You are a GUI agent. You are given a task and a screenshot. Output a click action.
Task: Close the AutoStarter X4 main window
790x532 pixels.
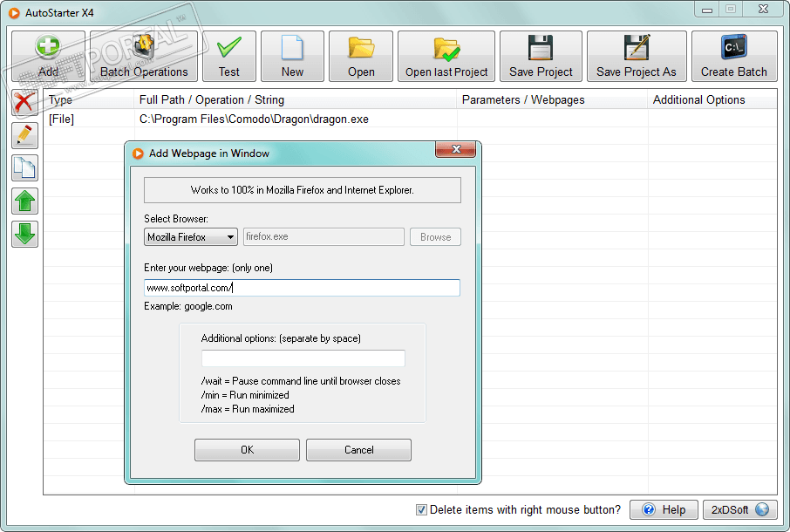pos(763,10)
